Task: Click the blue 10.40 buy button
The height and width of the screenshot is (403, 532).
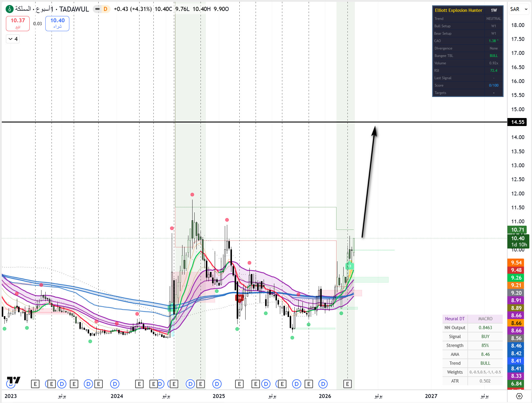Action: 57,23
